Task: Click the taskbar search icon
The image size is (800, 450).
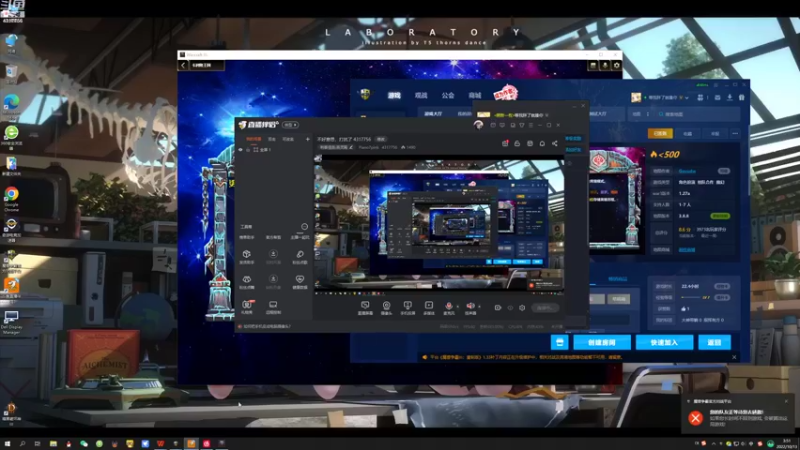Action: (x=22, y=443)
